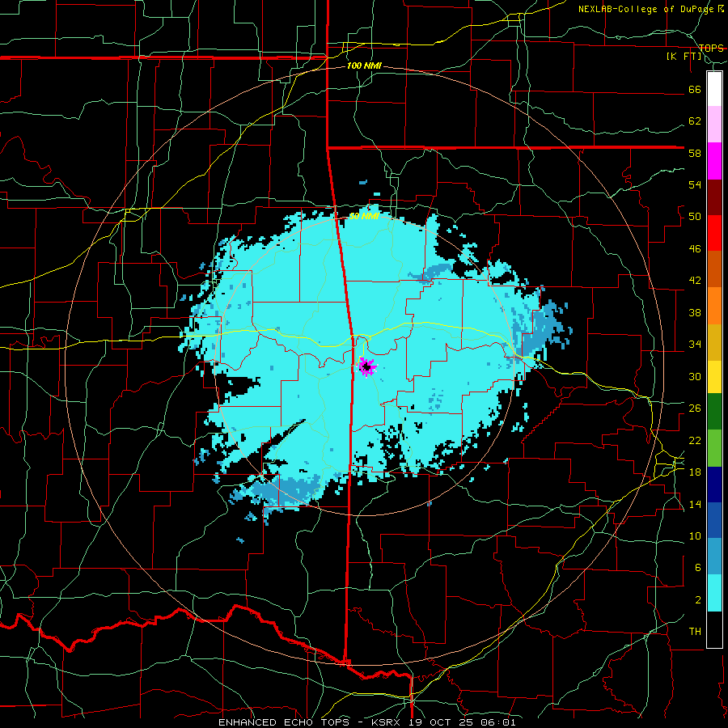Image resolution: width=728 pixels, height=728 pixels.
Task: Click the magenta 58 kft legend swatch
Action: (x=714, y=161)
